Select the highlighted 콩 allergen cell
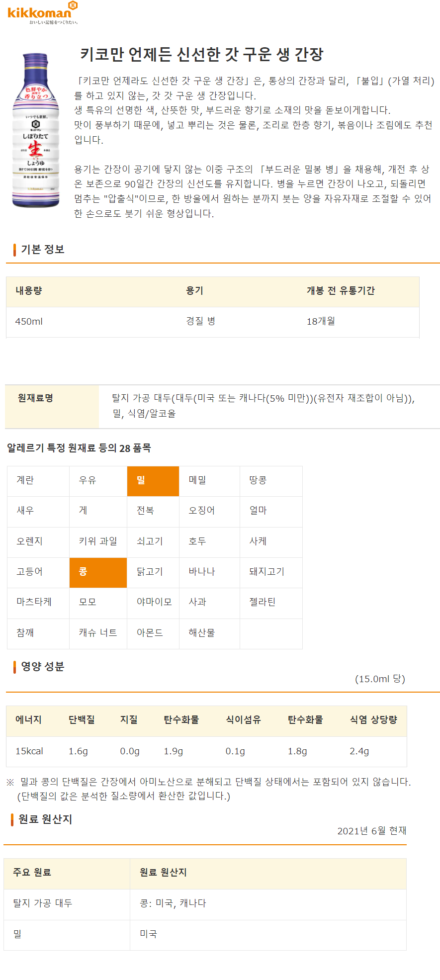The width and height of the screenshot is (440, 980). click(98, 573)
